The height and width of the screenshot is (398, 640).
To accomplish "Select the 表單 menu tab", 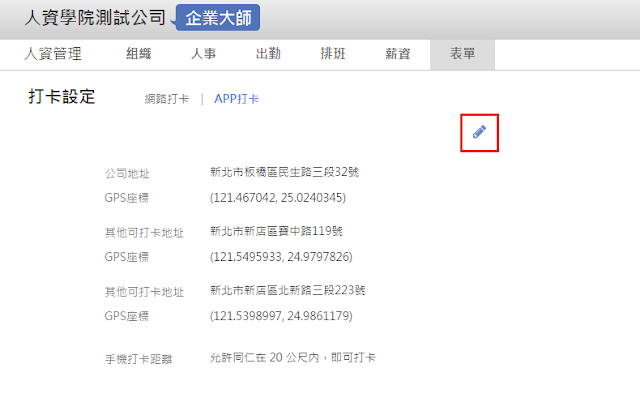I will pyautogui.click(x=462, y=54).
